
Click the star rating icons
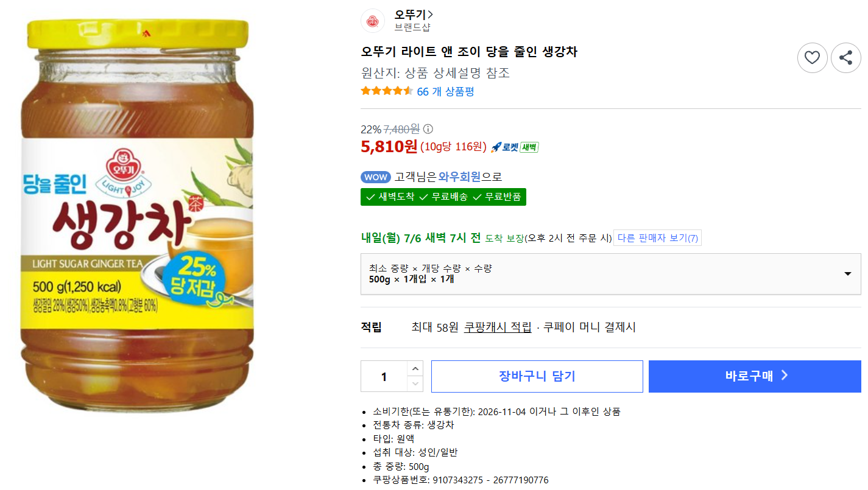pos(387,91)
